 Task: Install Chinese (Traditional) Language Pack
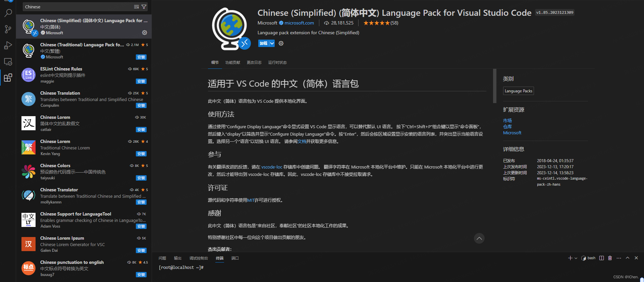coord(141,57)
